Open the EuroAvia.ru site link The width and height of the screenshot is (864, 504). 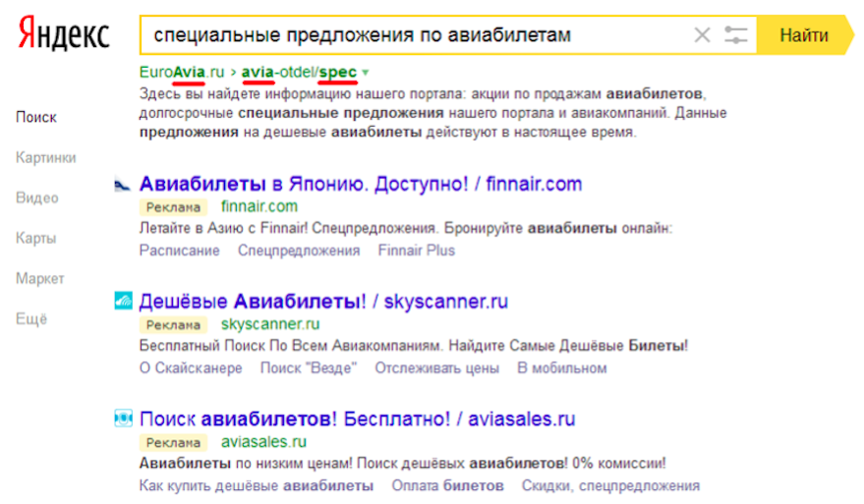[182, 72]
